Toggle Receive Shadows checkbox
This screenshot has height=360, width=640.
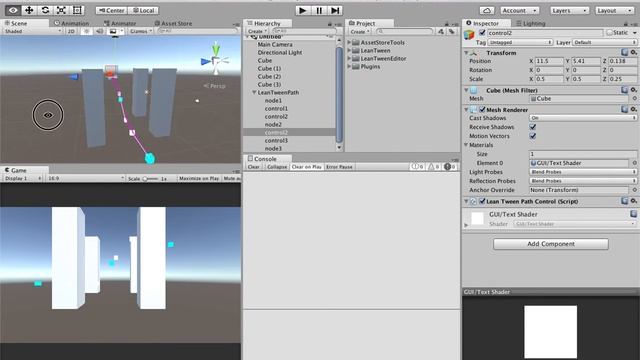pos(533,127)
